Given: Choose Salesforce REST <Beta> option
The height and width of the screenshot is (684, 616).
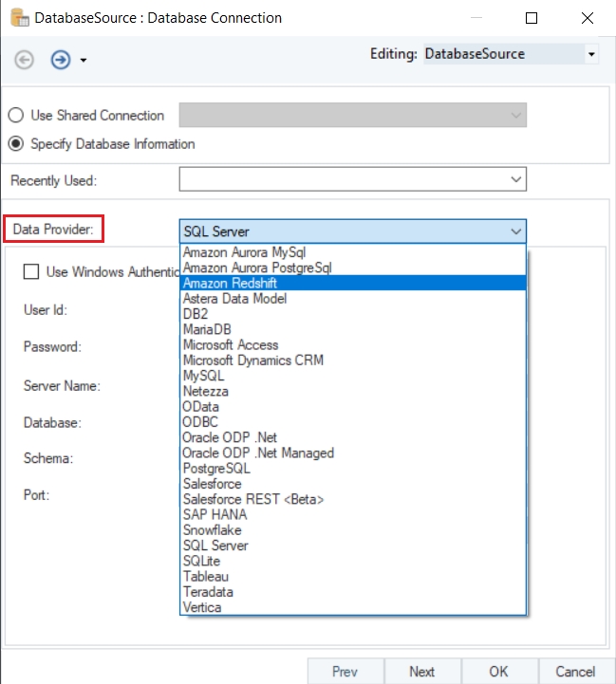Looking at the screenshot, I should tap(253, 499).
